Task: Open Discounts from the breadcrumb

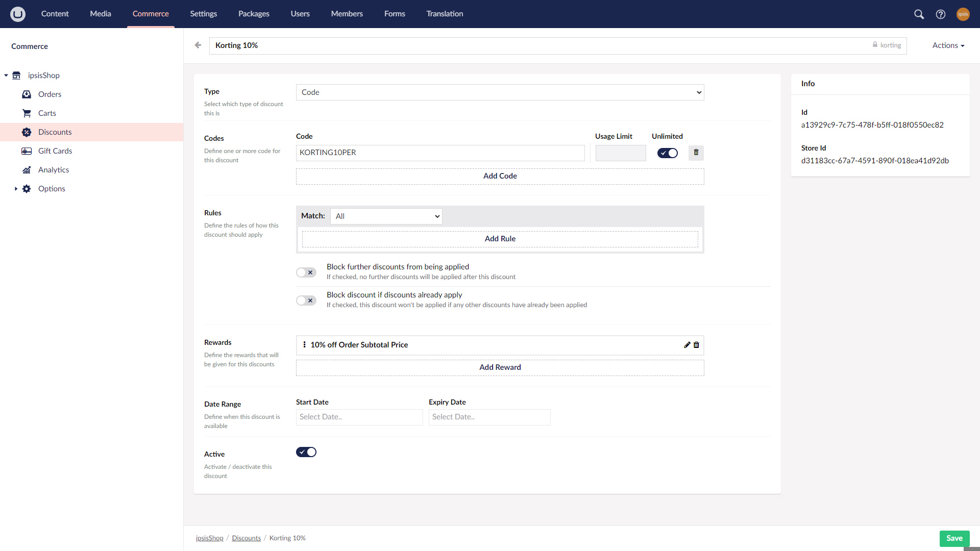Action: (x=246, y=538)
